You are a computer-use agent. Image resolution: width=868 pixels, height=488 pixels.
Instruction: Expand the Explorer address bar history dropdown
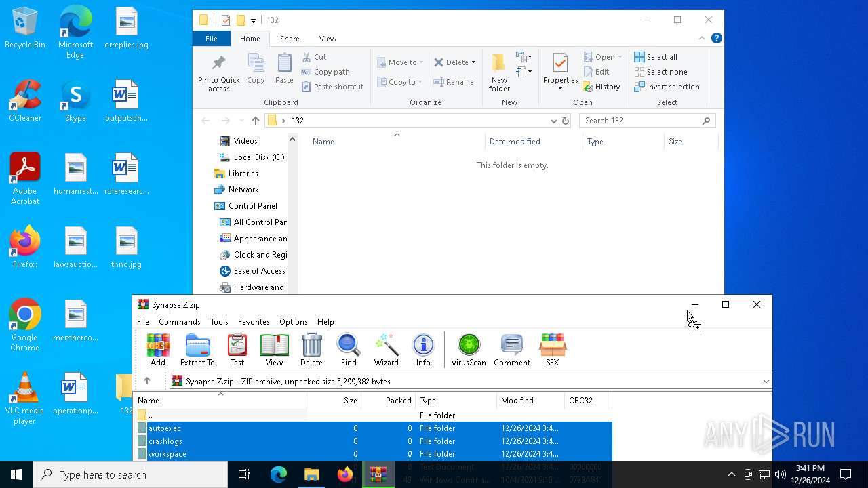tap(554, 121)
